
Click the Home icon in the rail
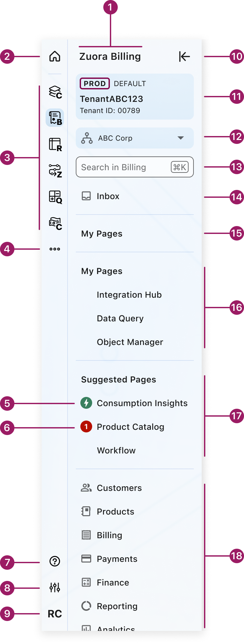click(55, 57)
